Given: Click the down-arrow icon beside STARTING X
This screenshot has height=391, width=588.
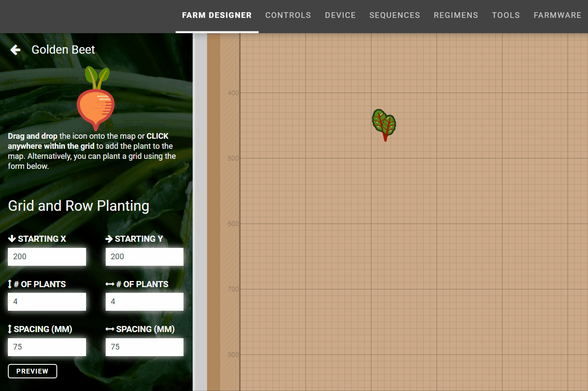Looking at the screenshot, I should pyautogui.click(x=12, y=238).
